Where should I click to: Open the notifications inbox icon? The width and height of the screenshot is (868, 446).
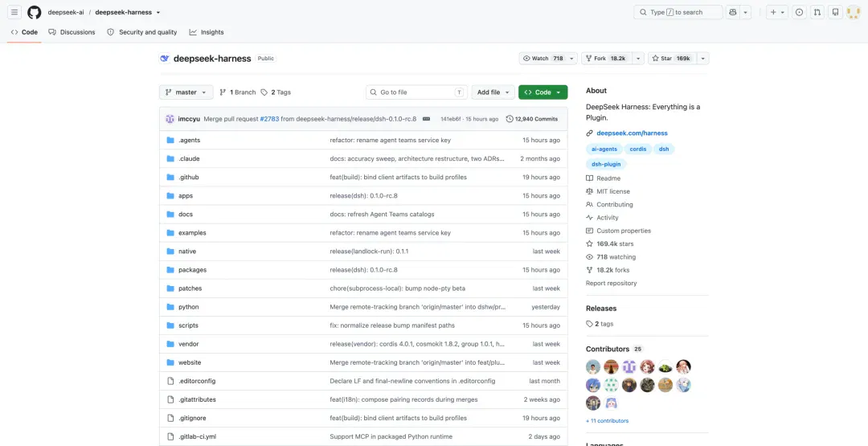835,12
